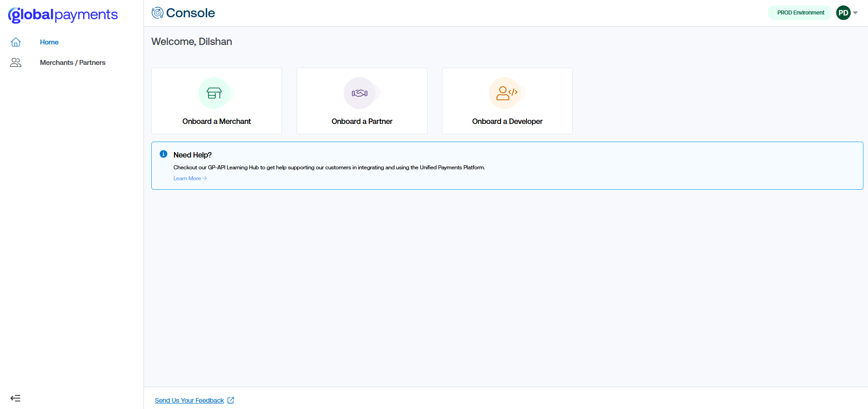The width and height of the screenshot is (868, 409).
Task: Click the PROD Environment badge
Action: [x=800, y=13]
